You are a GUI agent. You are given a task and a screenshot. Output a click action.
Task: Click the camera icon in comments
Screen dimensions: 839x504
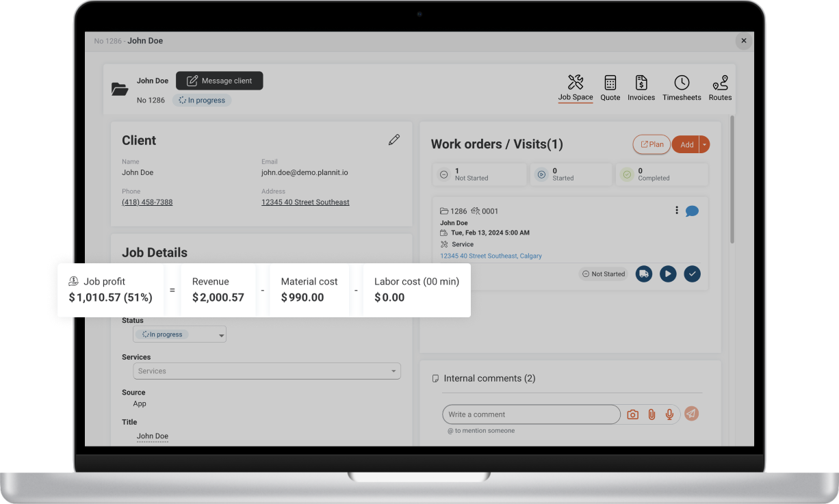coord(633,414)
